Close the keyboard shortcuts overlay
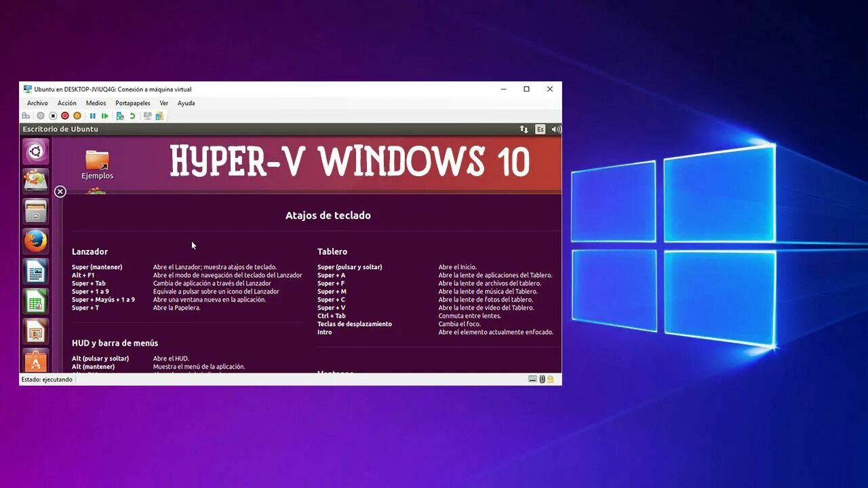This screenshot has height=488, width=868. pos(60,192)
